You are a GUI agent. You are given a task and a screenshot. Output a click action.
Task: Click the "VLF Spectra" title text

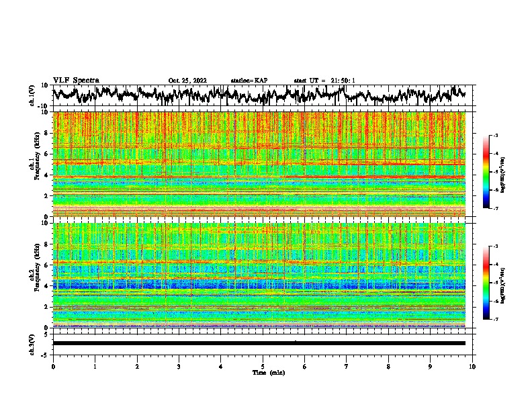[76, 80]
